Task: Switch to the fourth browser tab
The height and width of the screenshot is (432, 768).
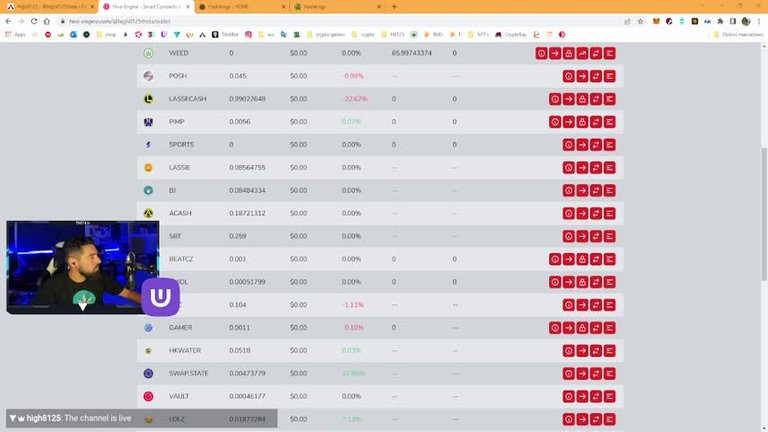Action: coord(338,7)
